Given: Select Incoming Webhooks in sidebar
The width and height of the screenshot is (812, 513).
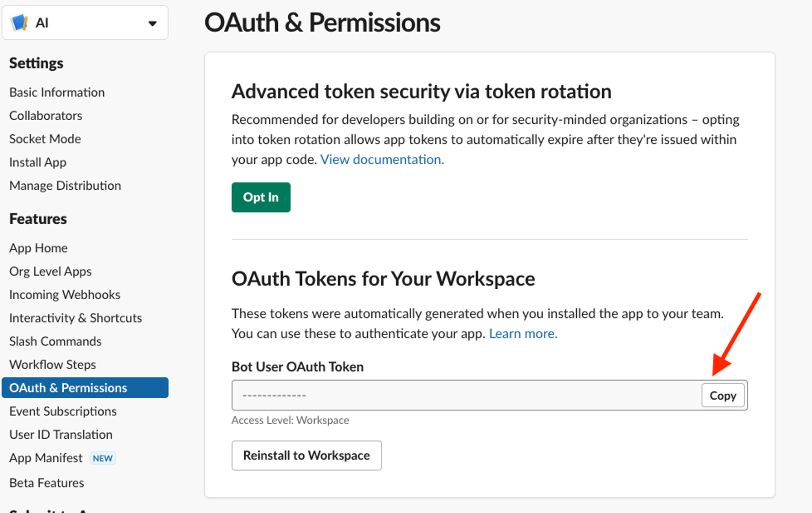Looking at the screenshot, I should [65, 295].
